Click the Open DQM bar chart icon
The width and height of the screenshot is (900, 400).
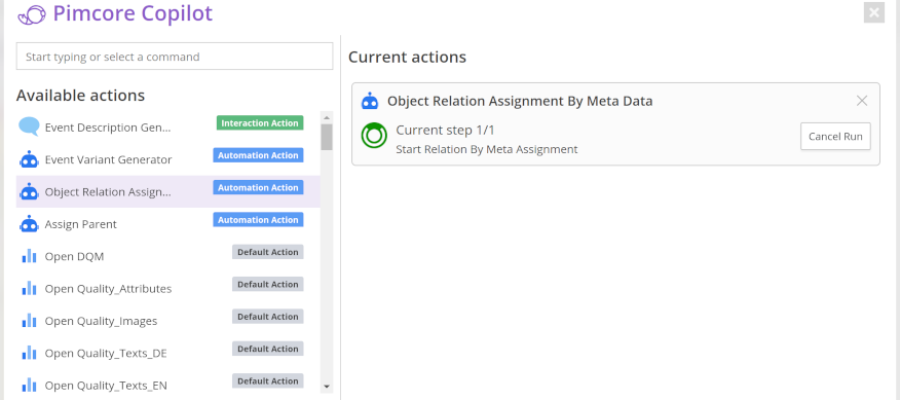pos(29,256)
